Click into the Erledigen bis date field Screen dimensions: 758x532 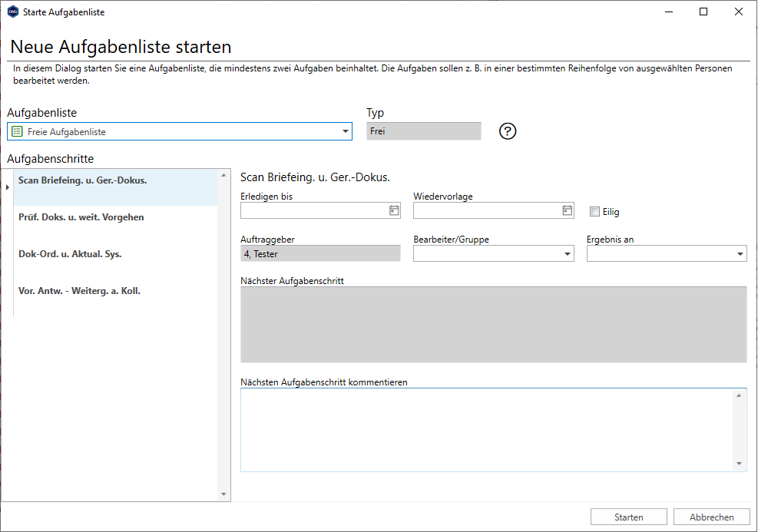coord(314,210)
